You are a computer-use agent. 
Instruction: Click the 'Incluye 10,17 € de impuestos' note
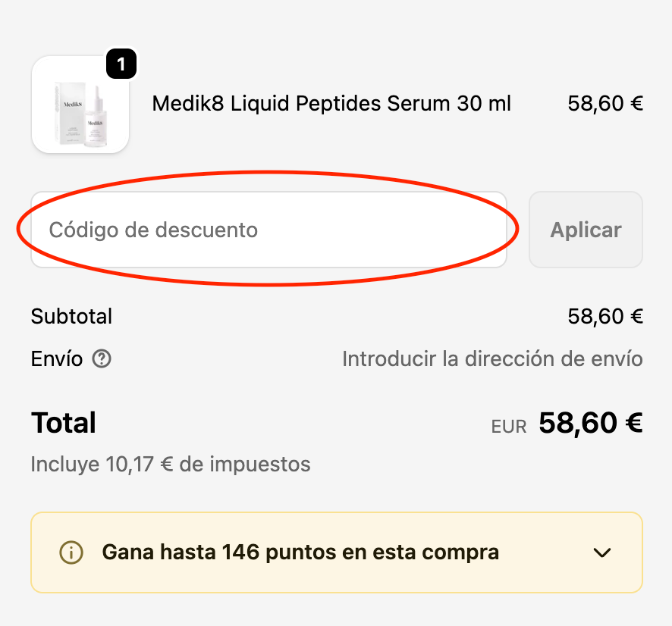click(x=171, y=464)
